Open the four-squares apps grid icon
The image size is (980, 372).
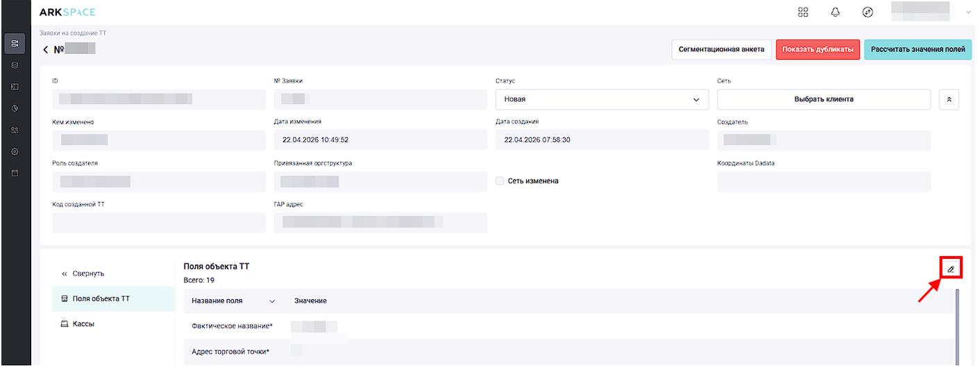click(822, 12)
